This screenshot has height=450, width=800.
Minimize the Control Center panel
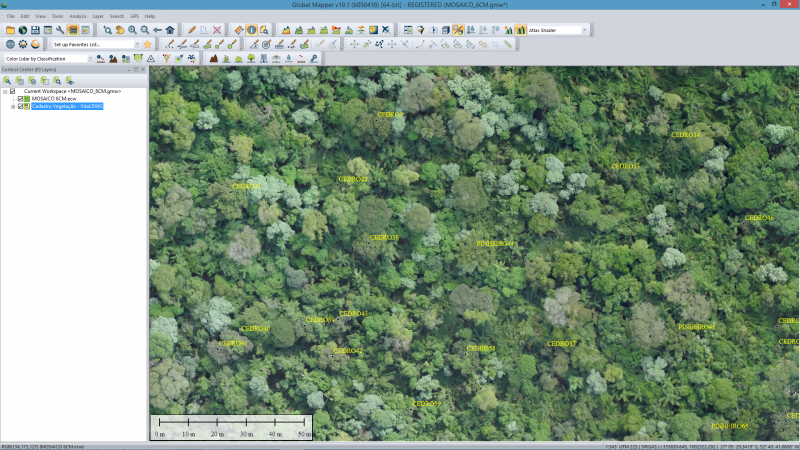129,69
